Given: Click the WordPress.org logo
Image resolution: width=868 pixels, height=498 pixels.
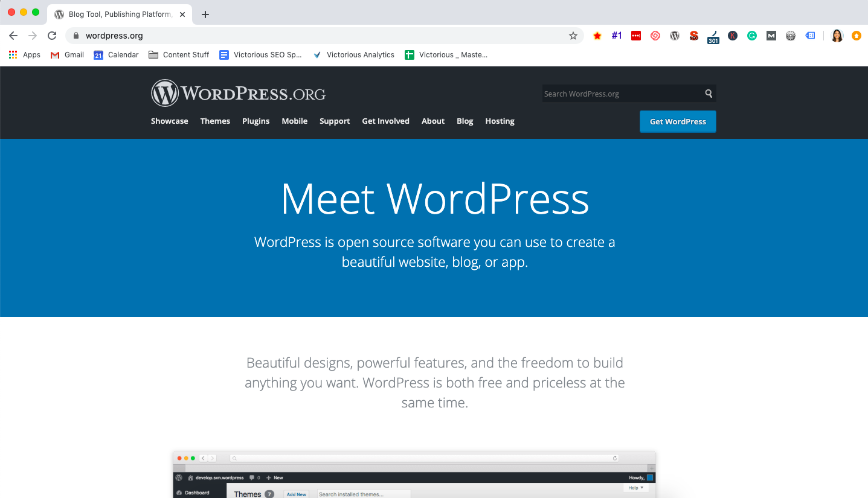Looking at the screenshot, I should click(238, 94).
